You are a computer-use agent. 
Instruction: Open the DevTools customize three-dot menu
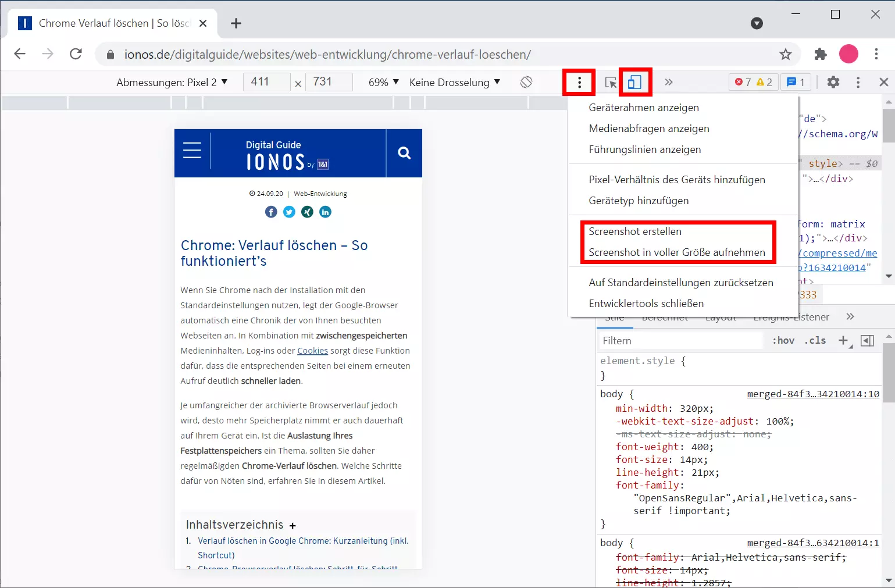coord(858,82)
